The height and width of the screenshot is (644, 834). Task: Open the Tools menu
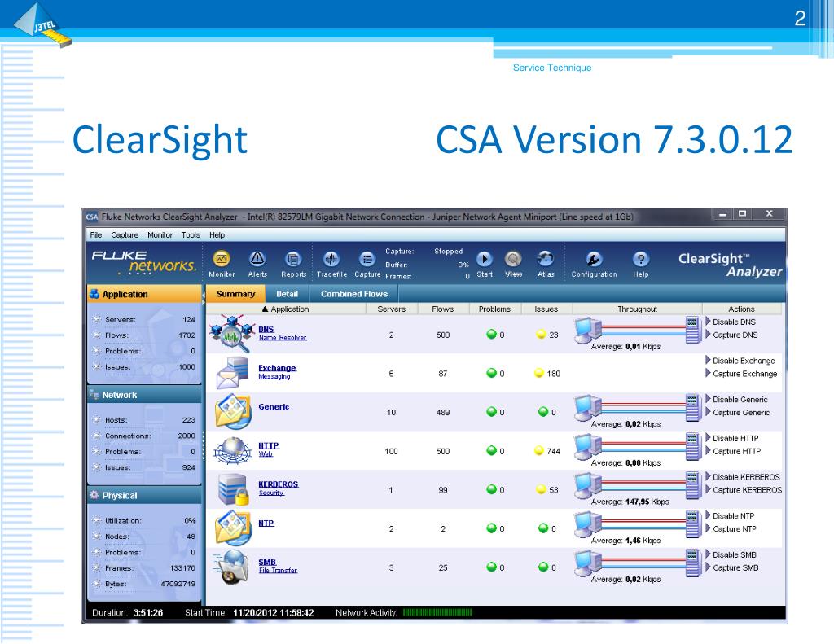tap(191, 235)
